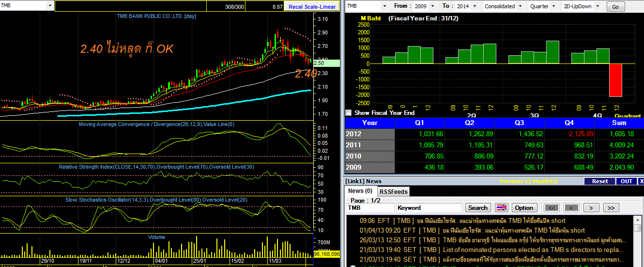Close the news panel with X button
This screenshot has width=644, height=267.
641,181
